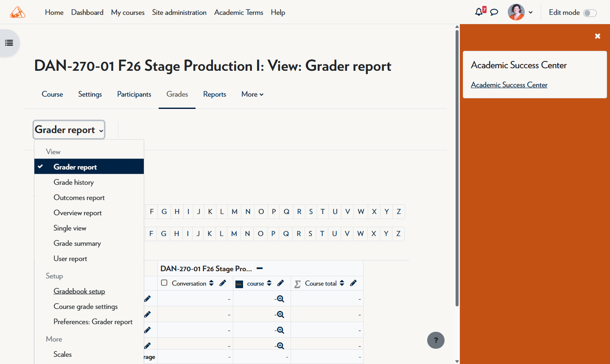Navigate to My courses
This screenshot has width=610, height=364.
coord(128,12)
